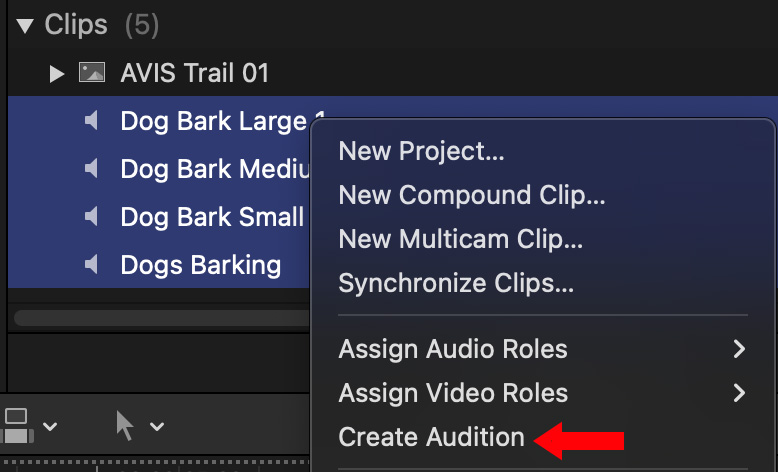Choose Create Audition from context menu
This screenshot has height=472, width=778.
(x=431, y=437)
